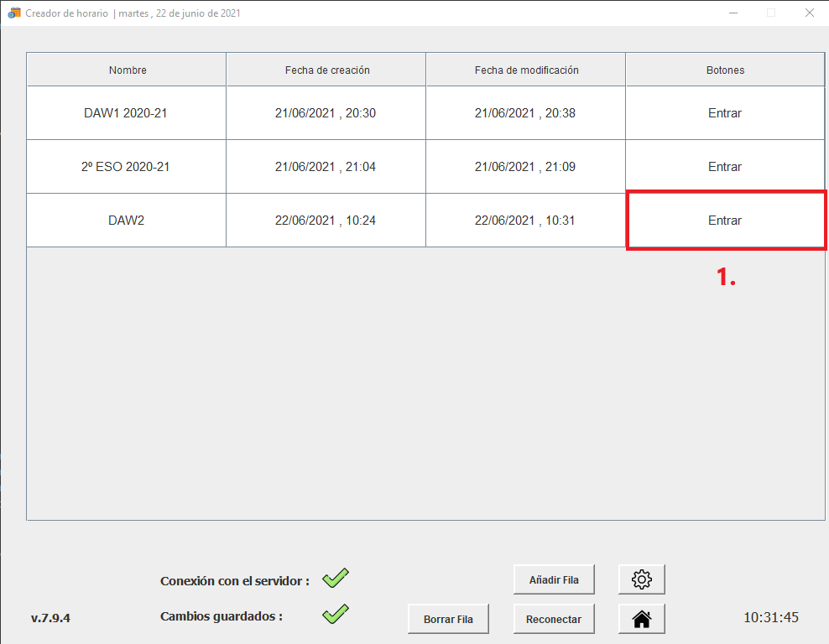Enter the DAW1 2020-21 schedule via Entrar
This screenshot has height=644, width=829.
[x=724, y=113]
